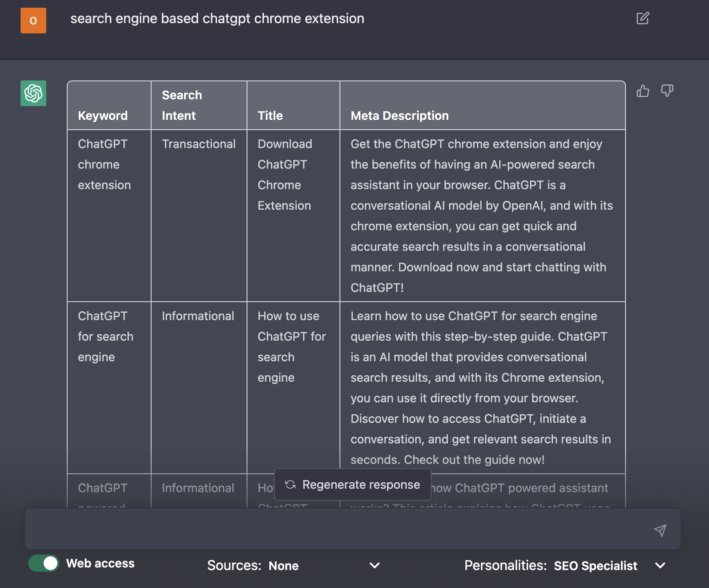Click the 'Title' column header
This screenshot has width=709, height=588.
pos(293,105)
